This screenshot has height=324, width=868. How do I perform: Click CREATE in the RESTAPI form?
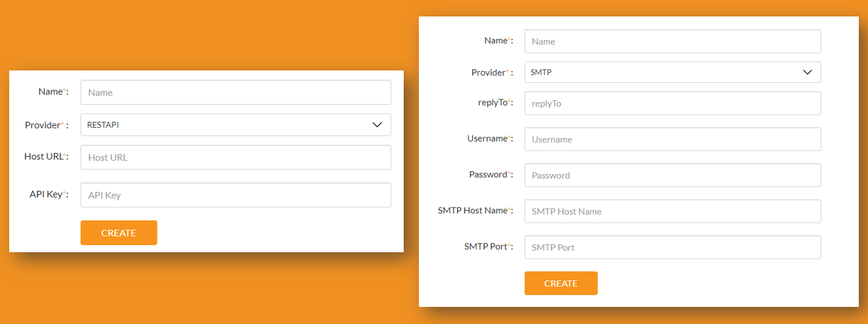pos(119,233)
